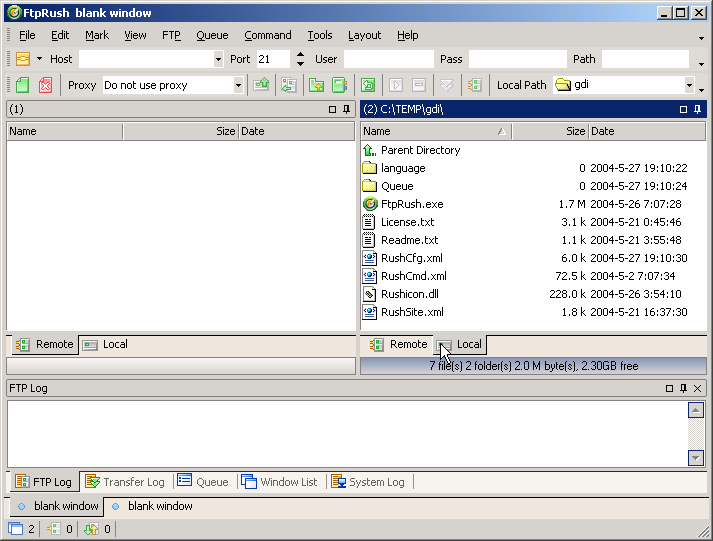Toggle the pushpin of FTP Log panel
Image resolution: width=713 pixels, height=541 pixels.
click(683, 388)
